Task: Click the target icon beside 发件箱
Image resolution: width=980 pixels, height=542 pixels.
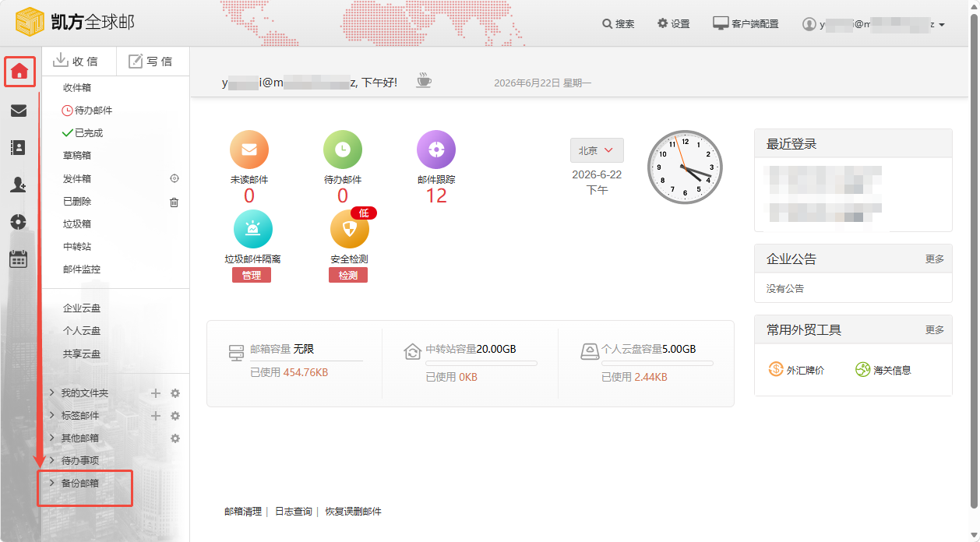Action: tap(174, 178)
